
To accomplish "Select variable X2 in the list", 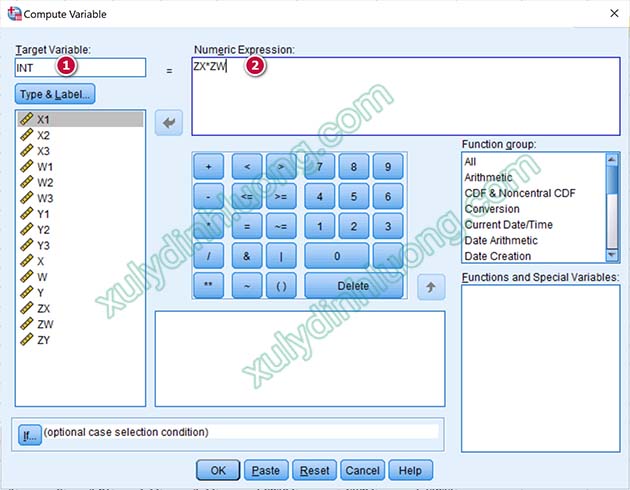I will tap(80, 135).
